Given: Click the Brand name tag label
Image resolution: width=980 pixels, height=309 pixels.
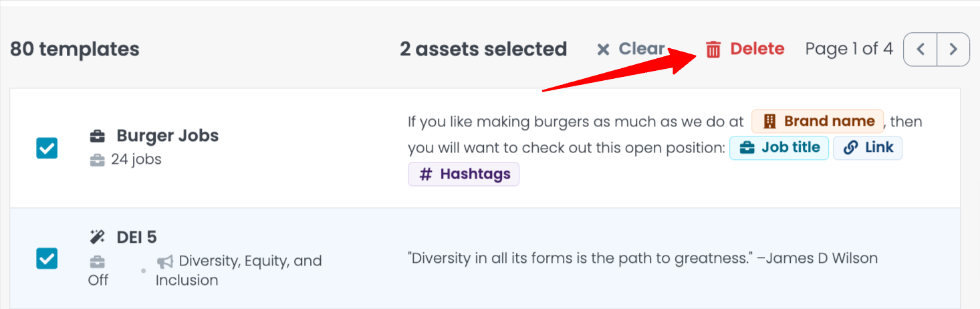Looking at the screenshot, I should (x=829, y=121).
